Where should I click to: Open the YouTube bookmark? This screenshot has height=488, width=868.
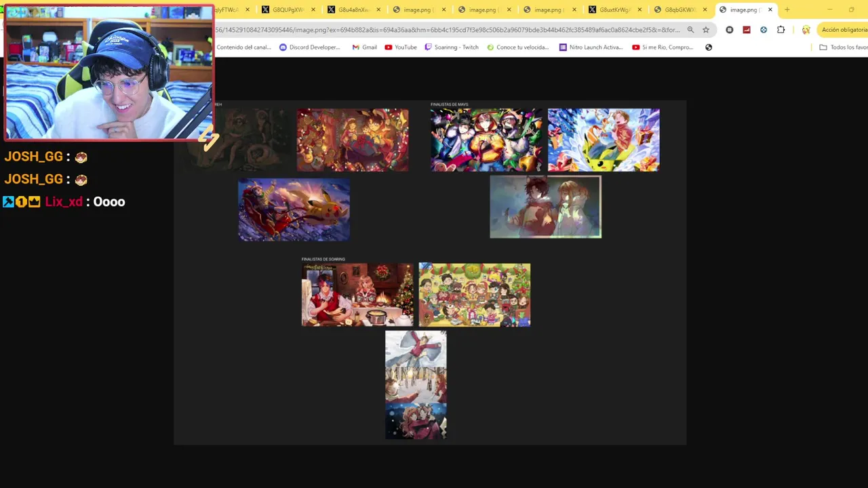[x=401, y=47]
